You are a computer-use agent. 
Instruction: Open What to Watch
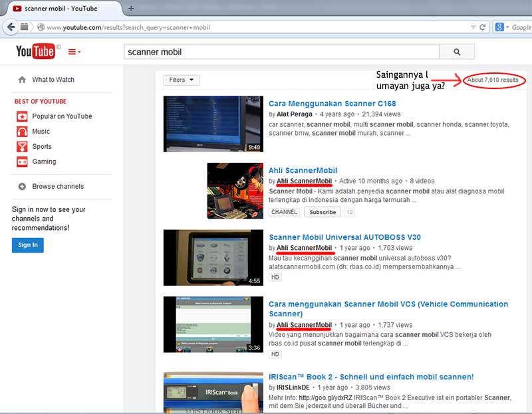pos(53,80)
